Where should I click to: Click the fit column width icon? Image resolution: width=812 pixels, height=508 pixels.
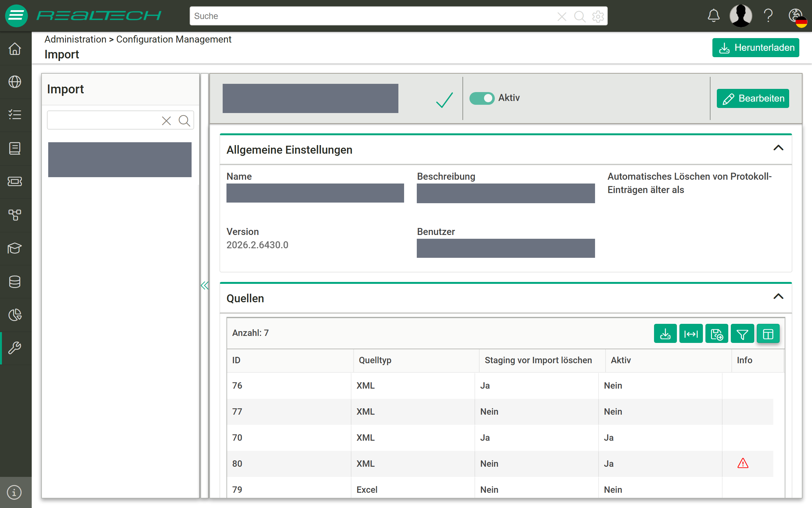(x=691, y=334)
